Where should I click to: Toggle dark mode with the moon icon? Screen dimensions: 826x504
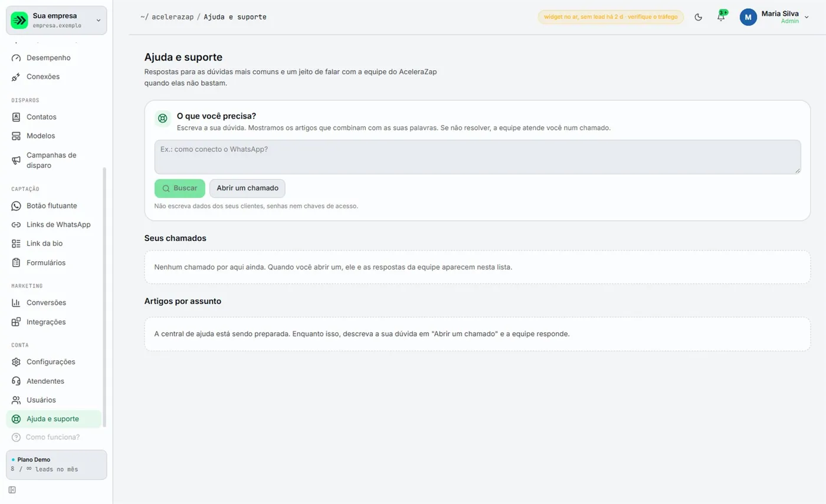coord(699,17)
